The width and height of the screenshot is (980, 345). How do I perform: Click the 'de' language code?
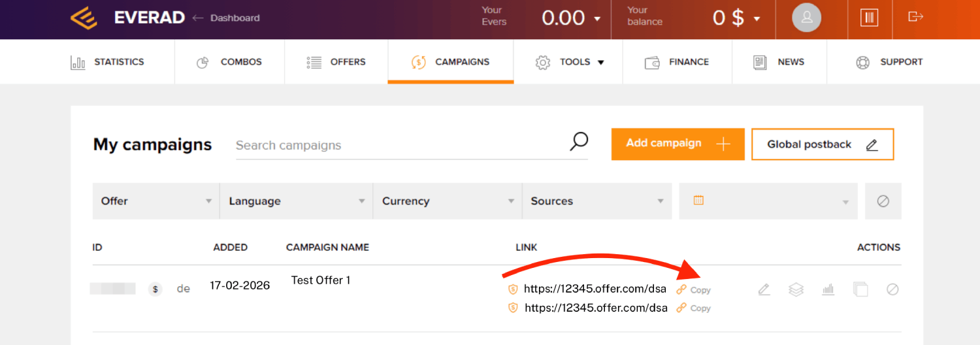pos(184,288)
